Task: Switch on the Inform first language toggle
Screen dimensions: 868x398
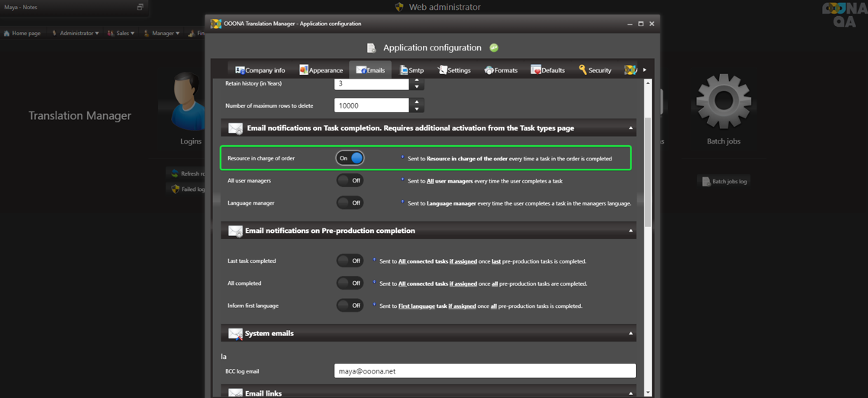Action: coord(350,306)
